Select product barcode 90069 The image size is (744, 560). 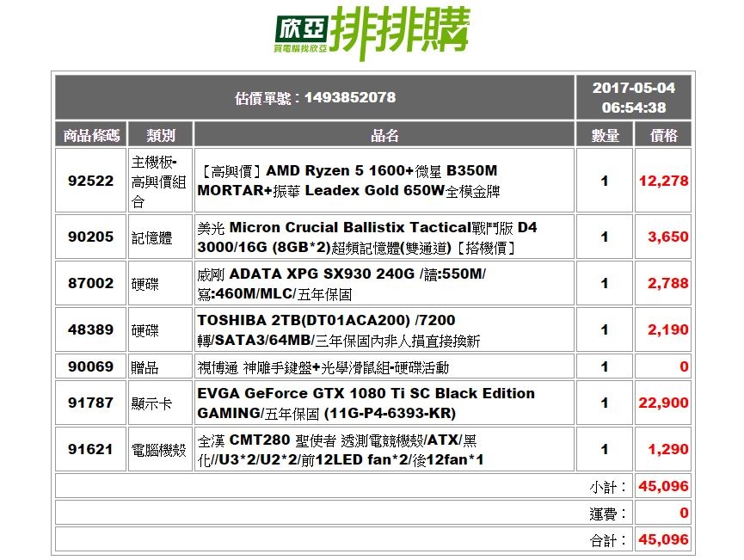click(x=90, y=366)
